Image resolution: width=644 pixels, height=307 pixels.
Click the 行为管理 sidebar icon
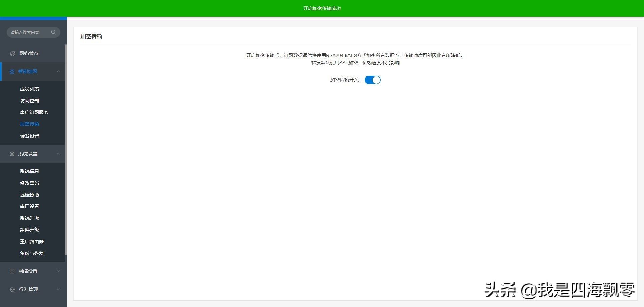tap(12, 289)
